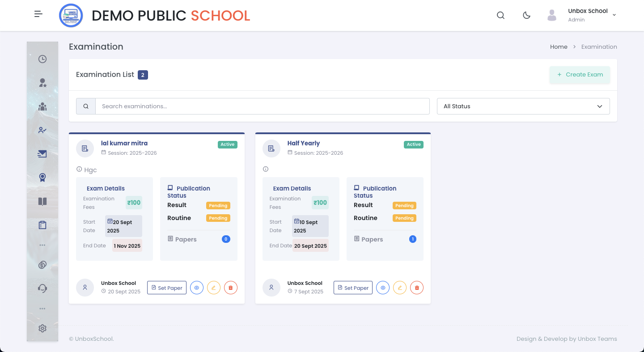Open the envelope messages sidebar icon
The width and height of the screenshot is (644, 352).
pyautogui.click(x=42, y=154)
